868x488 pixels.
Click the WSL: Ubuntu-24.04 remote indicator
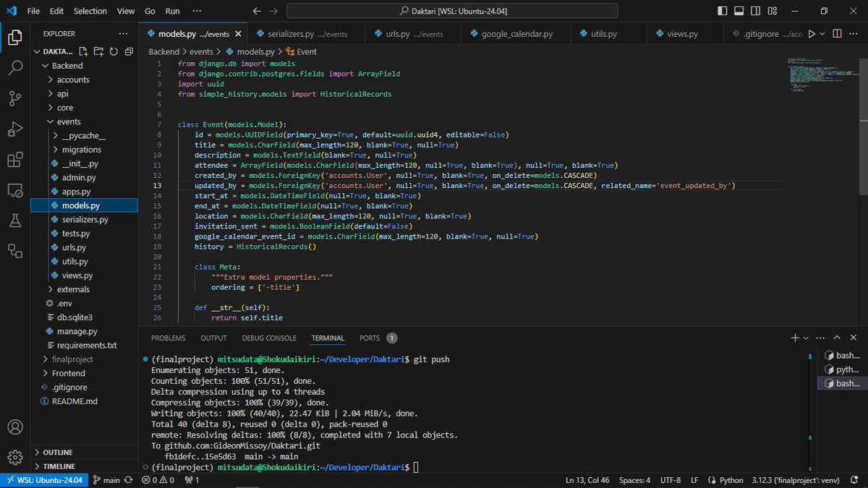[x=43, y=480]
